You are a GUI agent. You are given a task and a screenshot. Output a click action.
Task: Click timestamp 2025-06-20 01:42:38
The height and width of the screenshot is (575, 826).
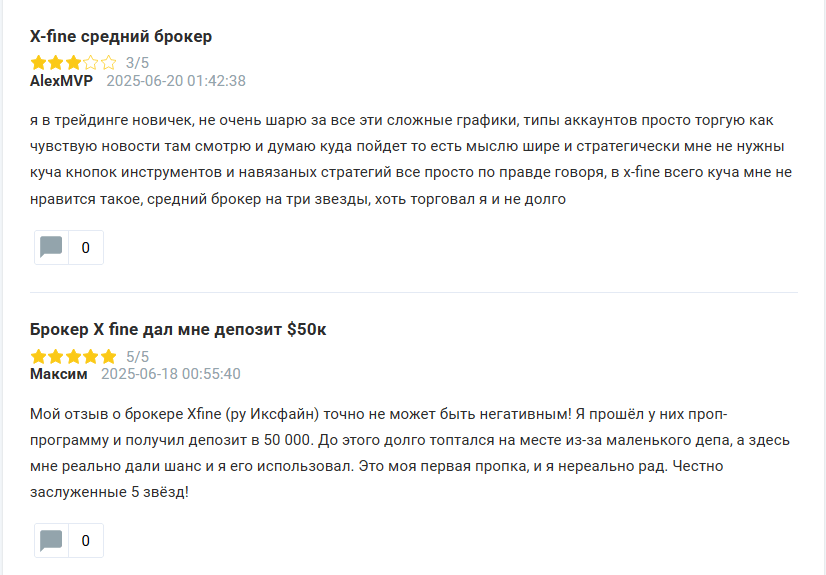click(176, 81)
